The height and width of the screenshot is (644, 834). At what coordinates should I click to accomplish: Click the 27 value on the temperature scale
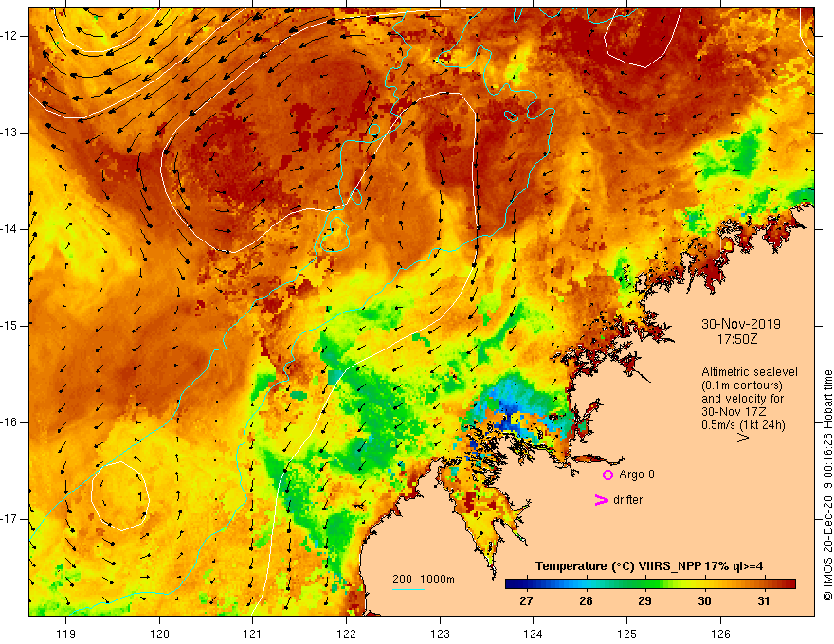click(526, 601)
